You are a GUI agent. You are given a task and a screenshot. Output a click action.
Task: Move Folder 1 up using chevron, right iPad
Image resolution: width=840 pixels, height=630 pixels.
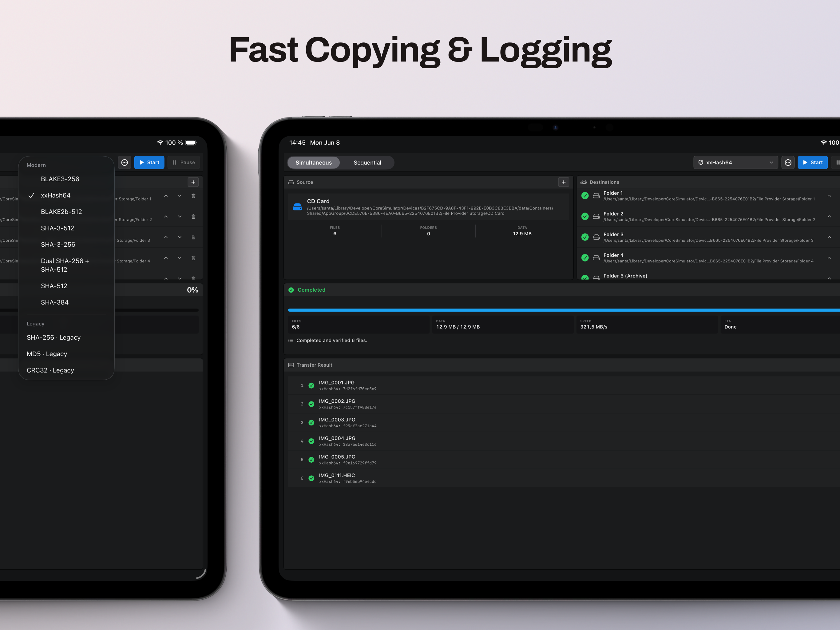click(x=829, y=196)
